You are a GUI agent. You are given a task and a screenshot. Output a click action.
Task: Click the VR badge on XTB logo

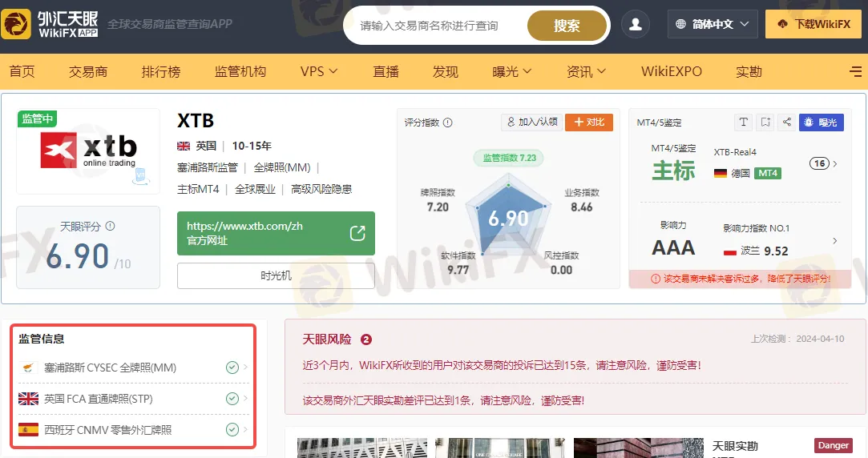[x=140, y=176]
